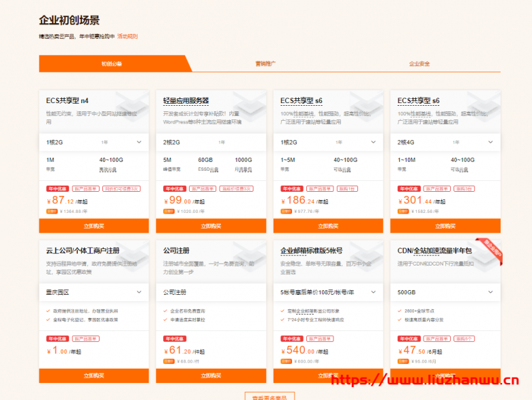The image size is (532, 400).
Task: Click the 轻量应用服务器 product title
Action: tap(186, 101)
